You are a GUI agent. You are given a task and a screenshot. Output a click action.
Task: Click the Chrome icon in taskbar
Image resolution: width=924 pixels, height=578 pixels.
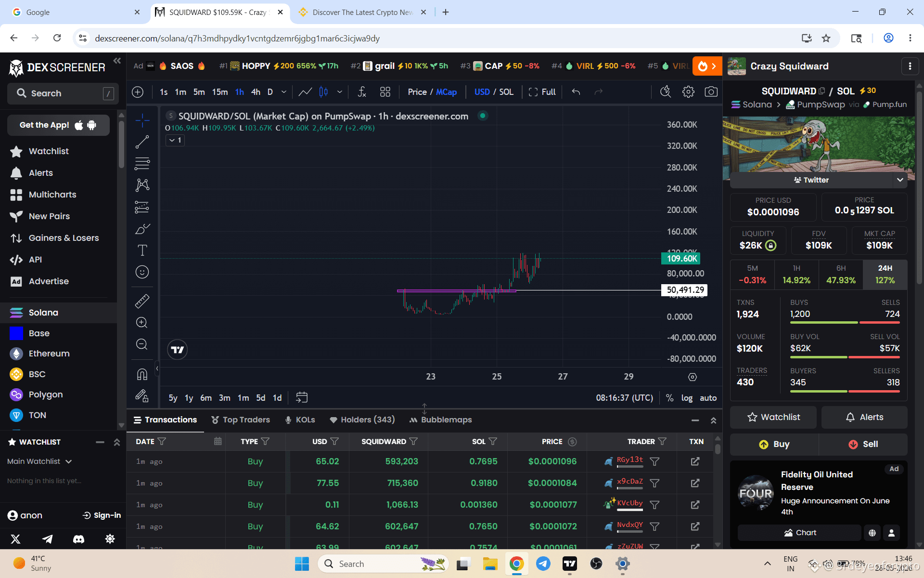pos(516,564)
